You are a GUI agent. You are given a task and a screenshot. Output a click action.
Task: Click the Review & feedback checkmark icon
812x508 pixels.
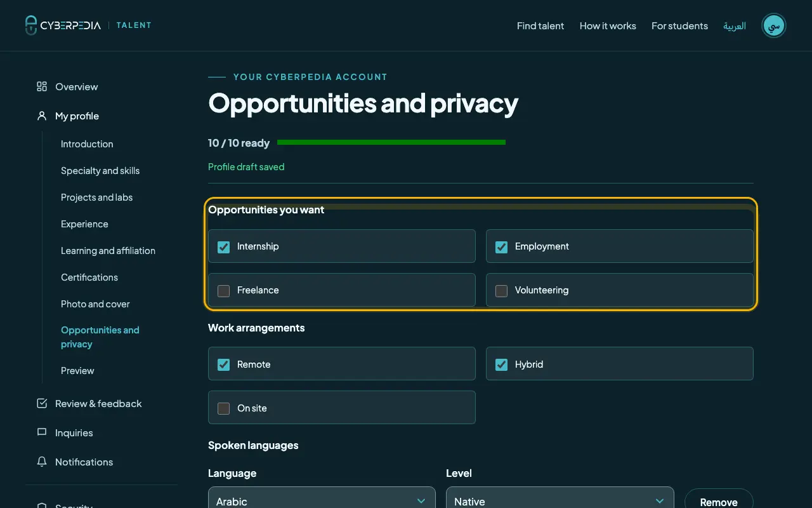(42, 403)
